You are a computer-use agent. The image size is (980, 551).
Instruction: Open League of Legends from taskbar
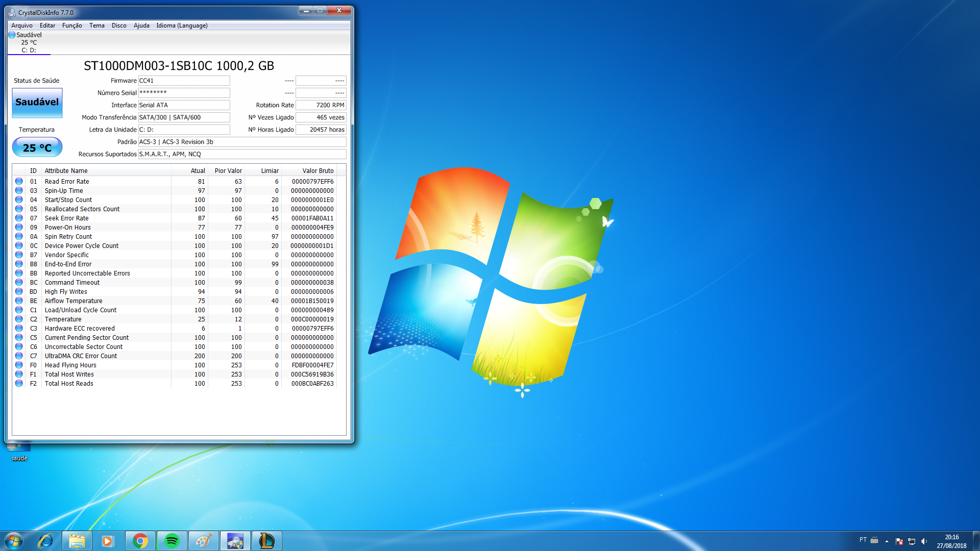click(267, 541)
